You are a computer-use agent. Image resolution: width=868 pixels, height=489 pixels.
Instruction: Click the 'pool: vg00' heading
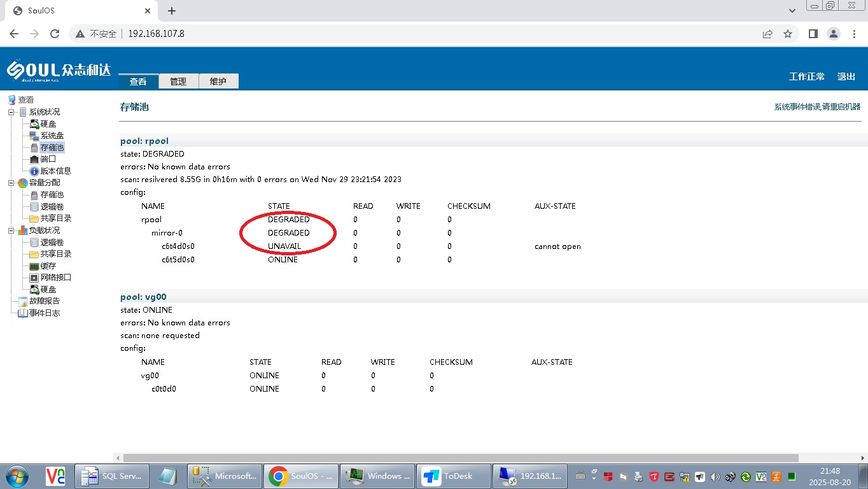coord(144,297)
